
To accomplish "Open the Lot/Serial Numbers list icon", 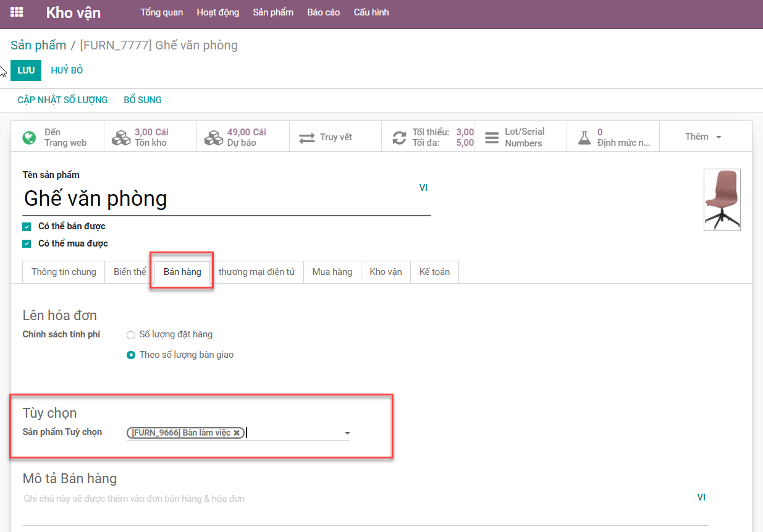I will [492, 137].
